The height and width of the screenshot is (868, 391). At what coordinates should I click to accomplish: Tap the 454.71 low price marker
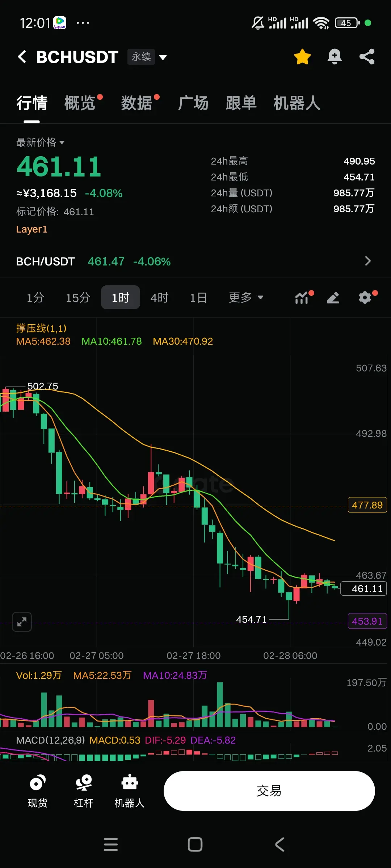coord(251,620)
